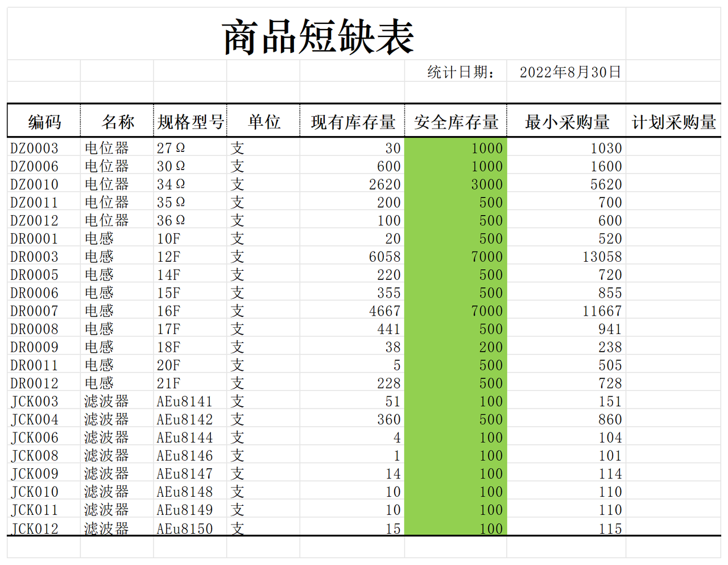Click the 单位 column header

pyautogui.click(x=263, y=121)
